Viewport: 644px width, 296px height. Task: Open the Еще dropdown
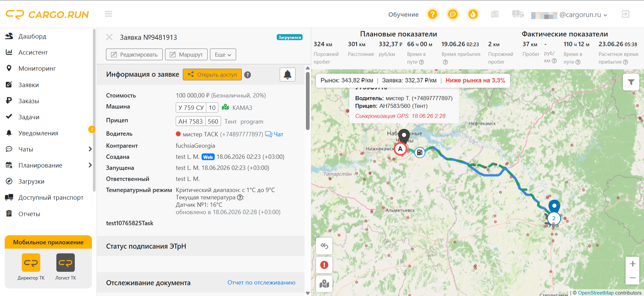tap(223, 54)
